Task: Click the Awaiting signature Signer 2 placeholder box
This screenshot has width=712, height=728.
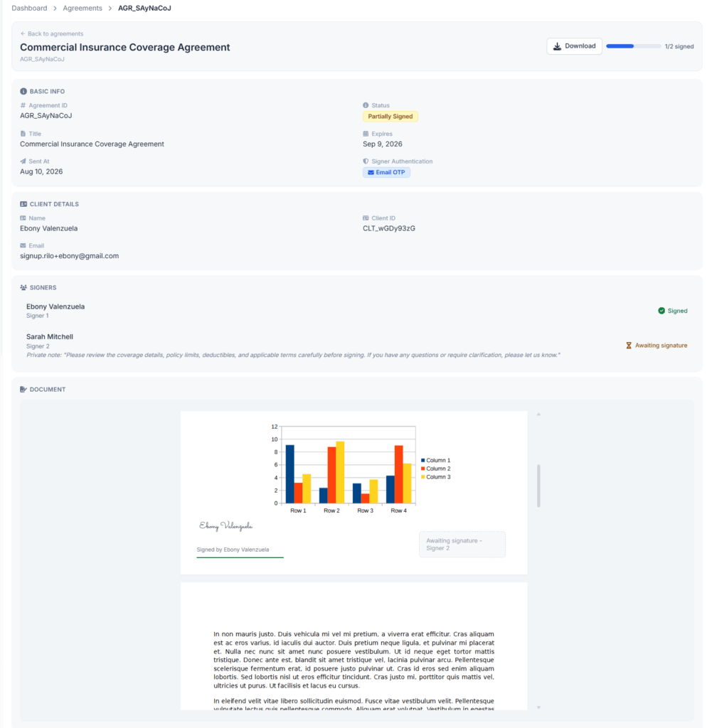Action: coord(462,545)
